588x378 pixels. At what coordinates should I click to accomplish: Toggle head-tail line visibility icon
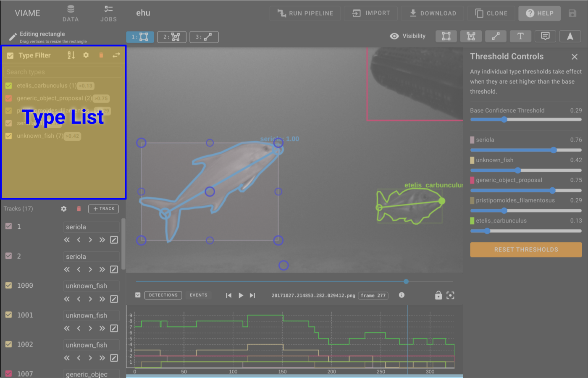tap(496, 36)
